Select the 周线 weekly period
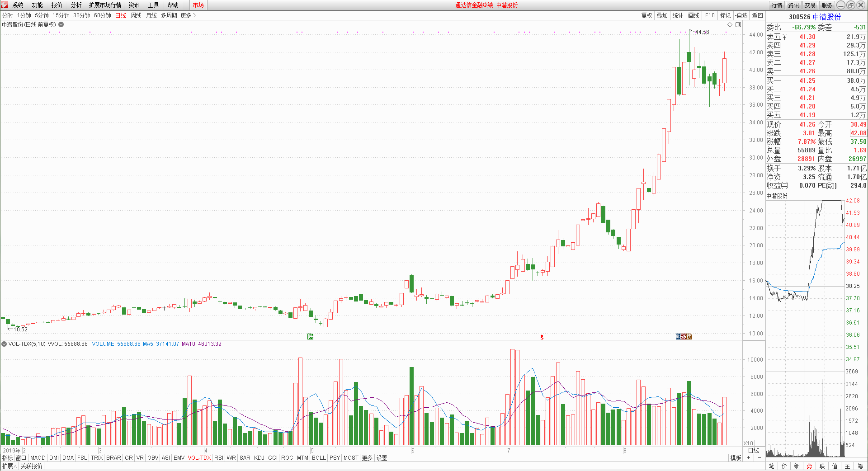Screen dimensions: 868x471 point(136,15)
